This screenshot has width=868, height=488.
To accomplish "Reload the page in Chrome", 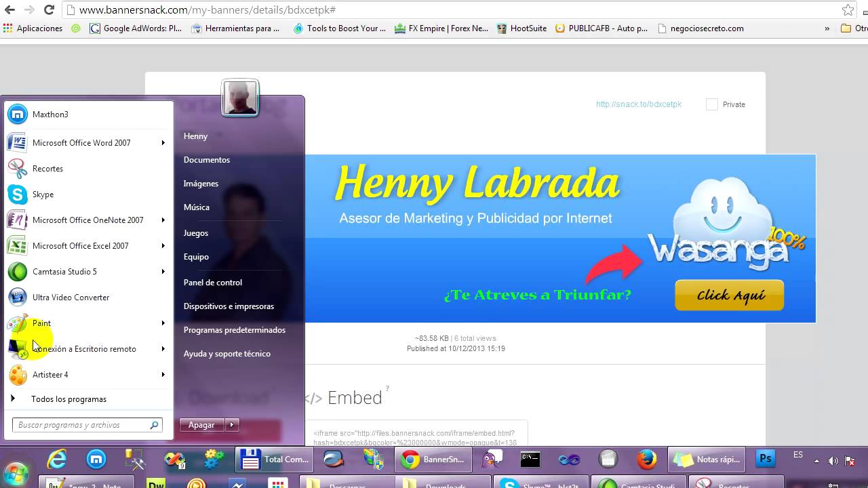I will [49, 9].
